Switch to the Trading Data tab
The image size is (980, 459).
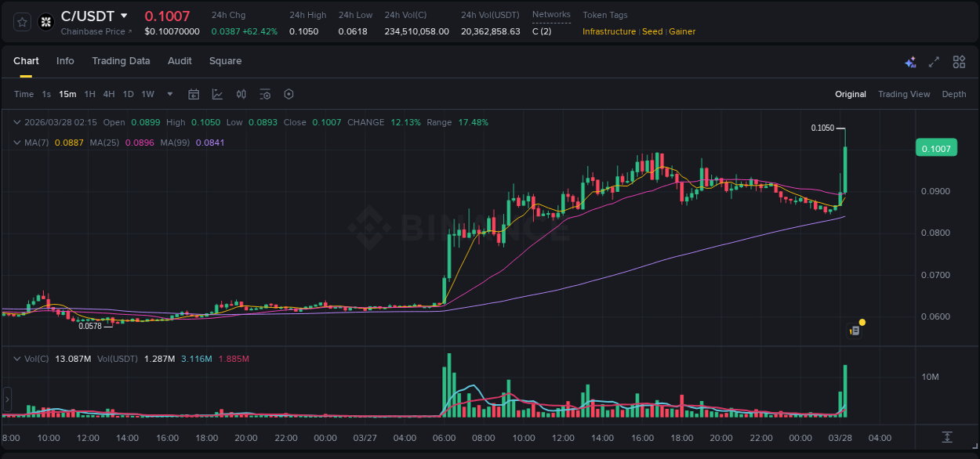121,60
